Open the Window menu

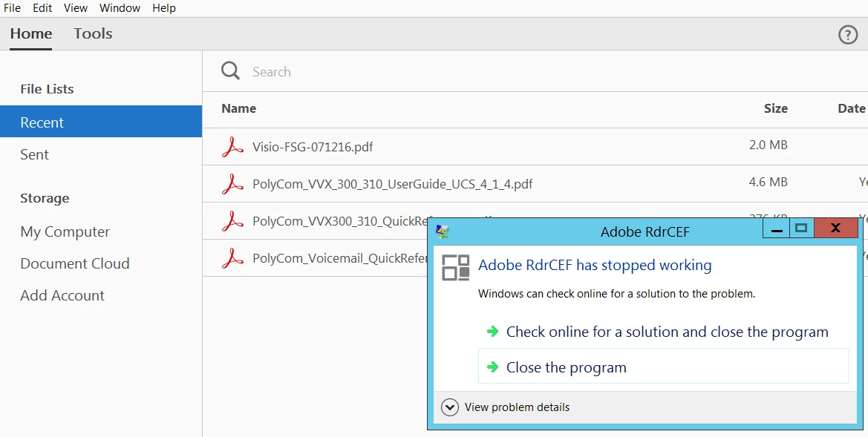(x=120, y=8)
